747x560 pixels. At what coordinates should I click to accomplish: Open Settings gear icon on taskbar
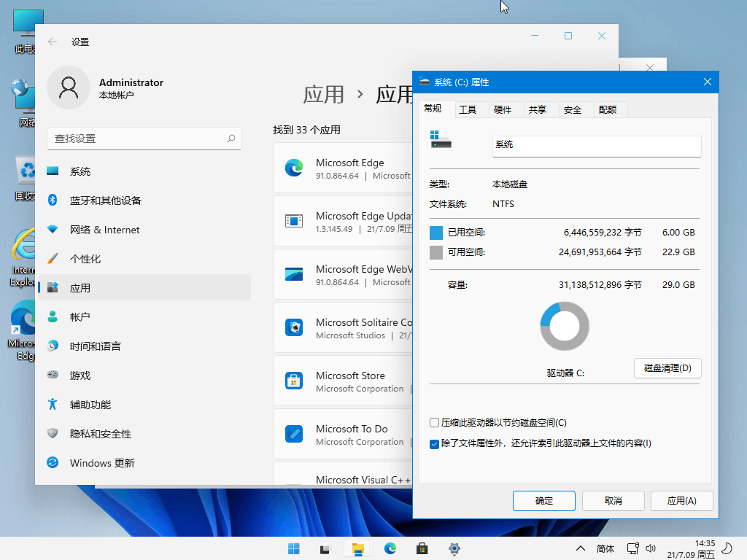coord(454,548)
